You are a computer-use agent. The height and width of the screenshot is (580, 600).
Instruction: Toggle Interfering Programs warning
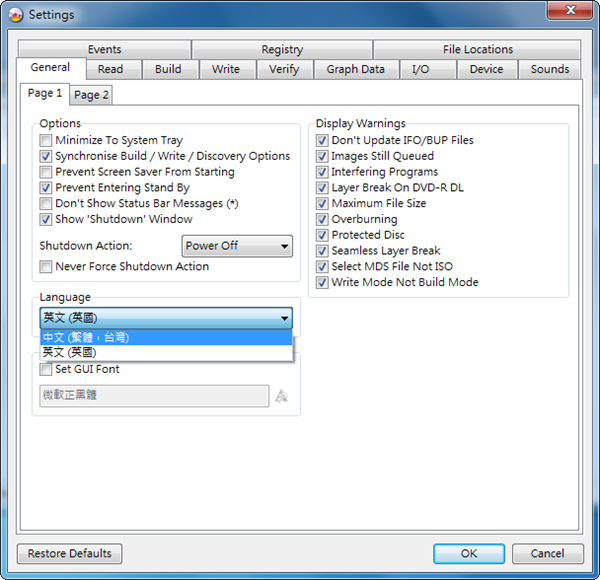[322, 172]
